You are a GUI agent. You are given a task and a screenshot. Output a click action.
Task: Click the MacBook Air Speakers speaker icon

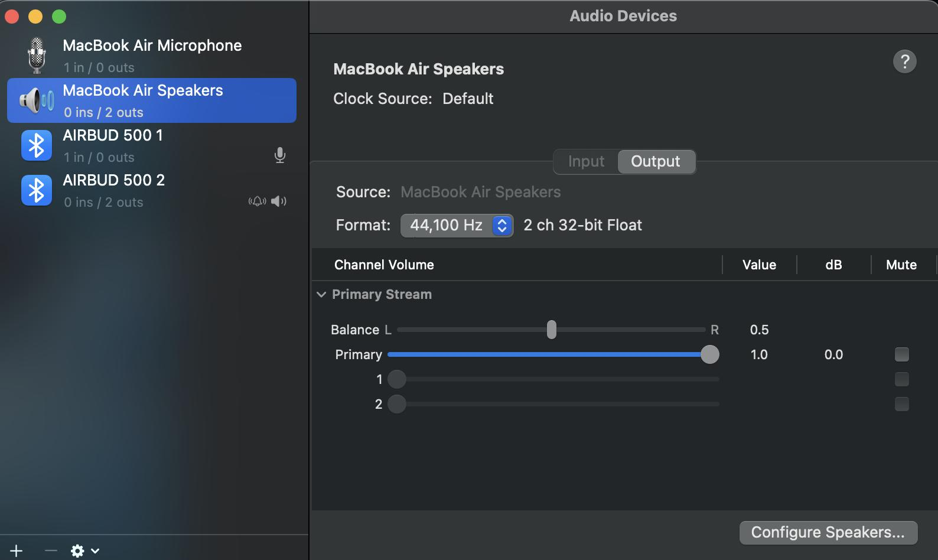[x=37, y=100]
